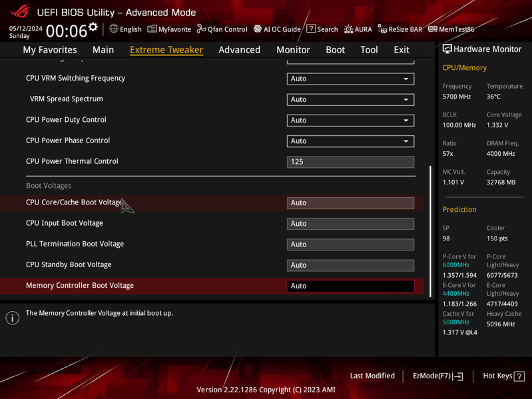
Task: Launch MemTest86
Action: point(451,29)
